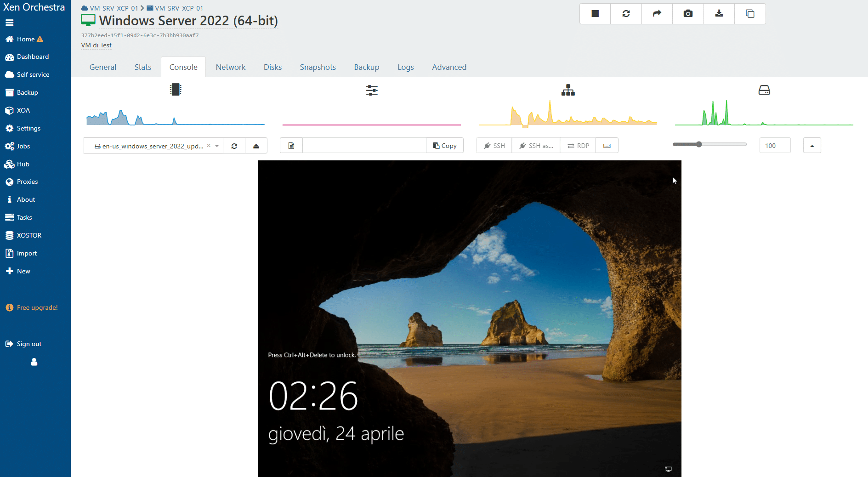Clear the selected ISO with the X
This screenshot has height=477, width=868.
(209, 146)
